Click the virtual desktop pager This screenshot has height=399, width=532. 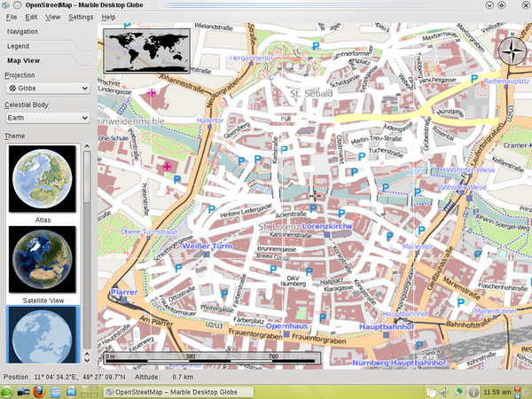pyautogui.click(x=90, y=392)
